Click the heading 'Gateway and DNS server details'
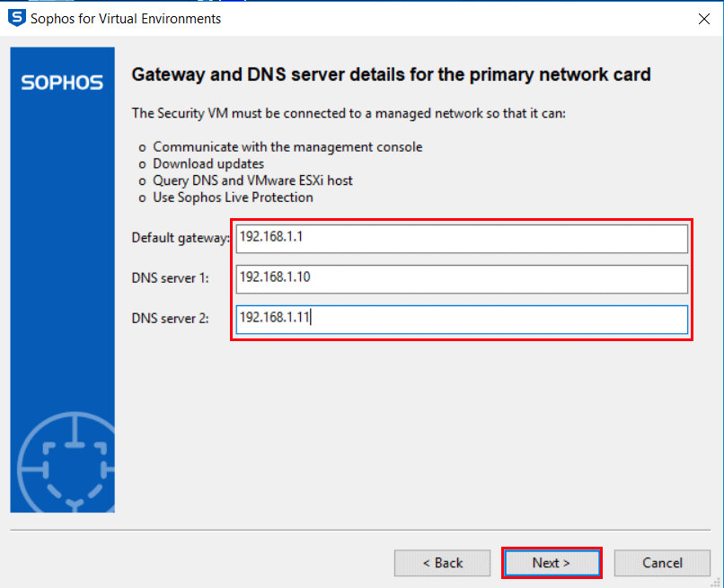Screen dimensions: 724x588 [391, 75]
